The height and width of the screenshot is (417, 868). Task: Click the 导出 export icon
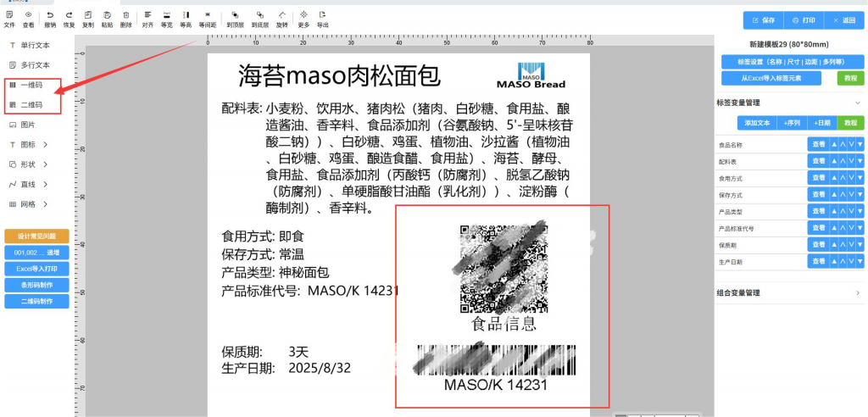[323, 19]
